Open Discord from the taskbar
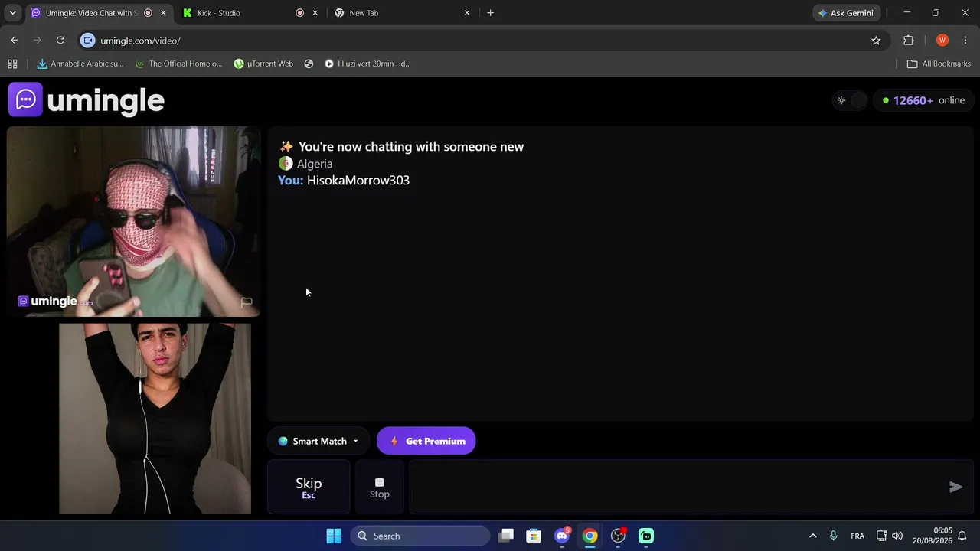 562,536
